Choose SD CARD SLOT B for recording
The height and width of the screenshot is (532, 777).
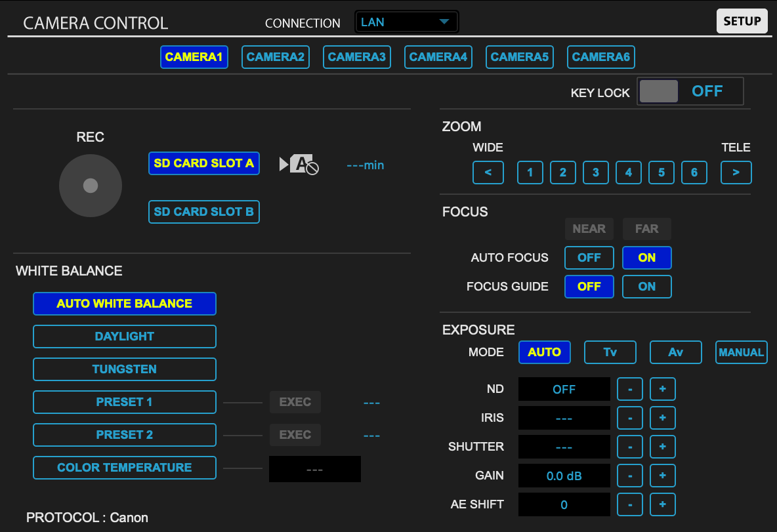203,211
